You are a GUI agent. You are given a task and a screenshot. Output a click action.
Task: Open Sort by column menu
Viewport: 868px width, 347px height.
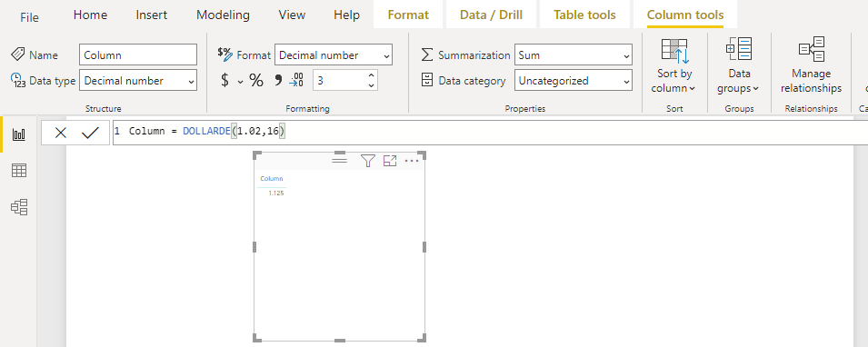[674, 65]
